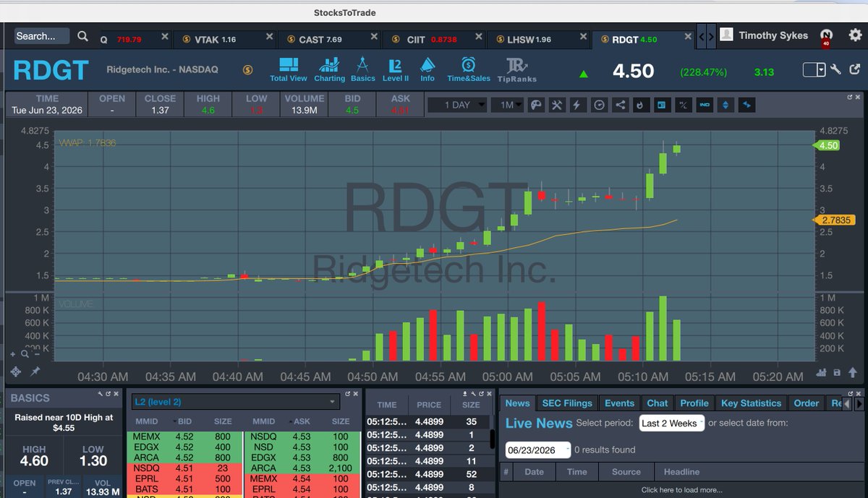Click the bar chart icon under chart
This screenshot has height=498, width=868.
click(821, 372)
